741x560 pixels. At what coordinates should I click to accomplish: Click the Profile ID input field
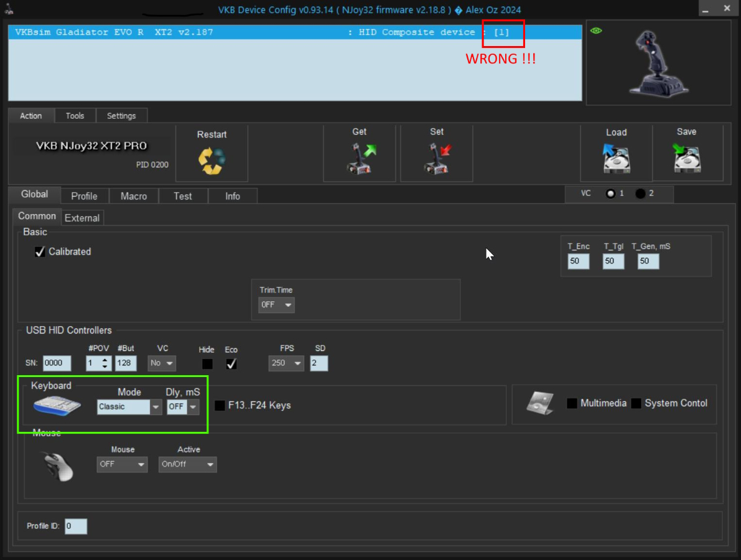tap(76, 526)
